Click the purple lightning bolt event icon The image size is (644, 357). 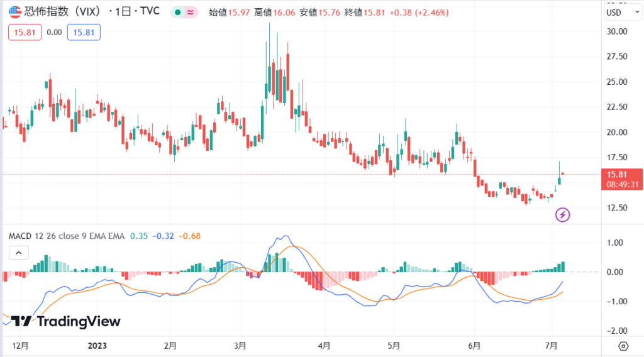coord(562,214)
